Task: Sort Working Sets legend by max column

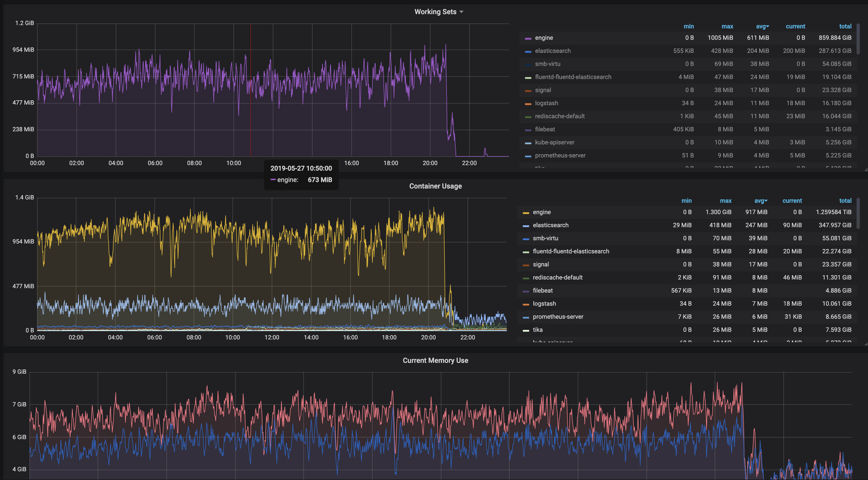Action: [x=727, y=26]
